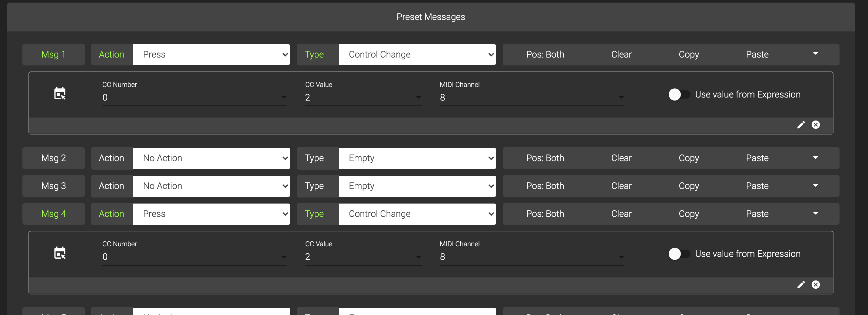
Task: Open the Msg 2 Type dropdown showing Empty
Action: click(417, 158)
